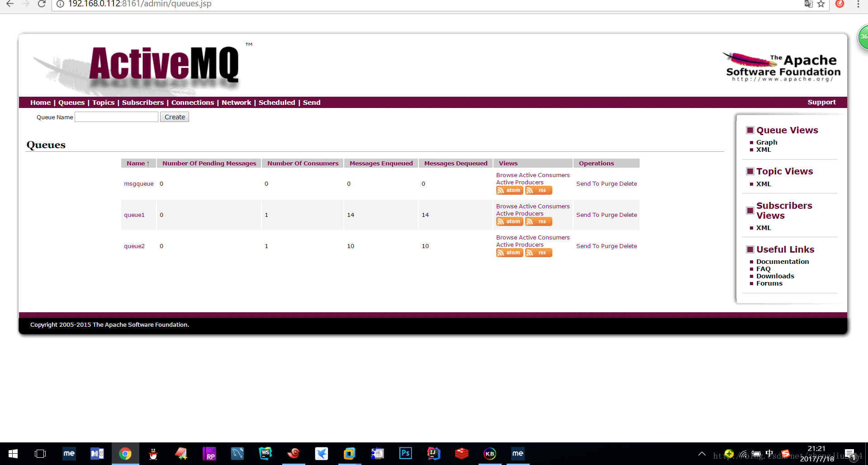Open the FAQ useful link

pyautogui.click(x=764, y=269)
